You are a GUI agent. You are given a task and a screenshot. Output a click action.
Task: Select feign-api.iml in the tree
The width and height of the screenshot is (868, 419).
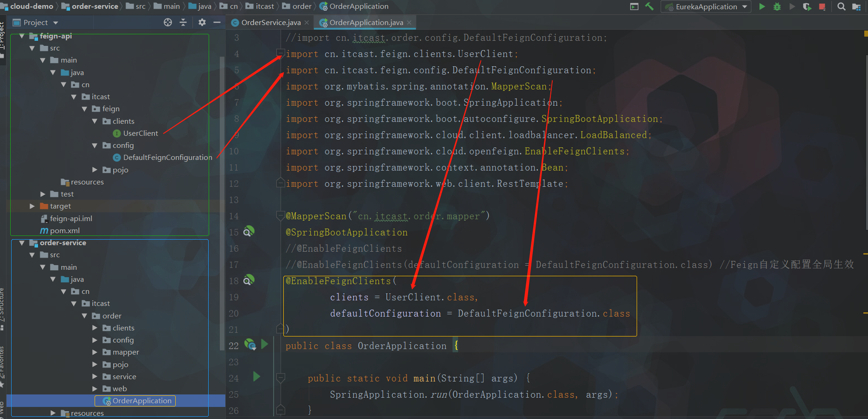point(71,218)
